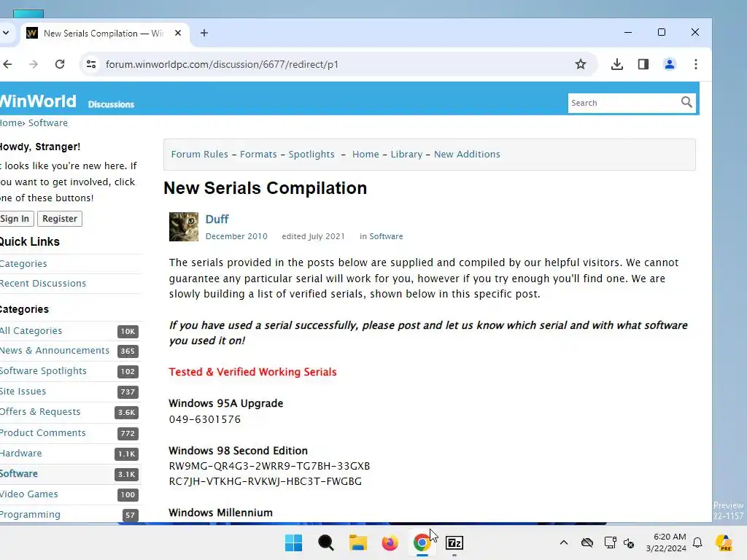Open the Site Issues category

23,392
